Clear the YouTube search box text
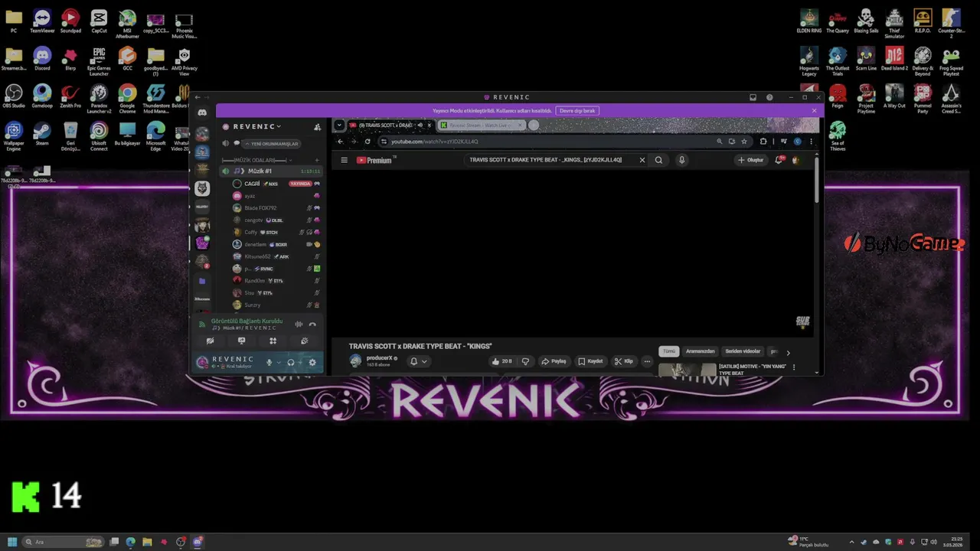This screenshot has height=551, width=980. click(642, 160)
